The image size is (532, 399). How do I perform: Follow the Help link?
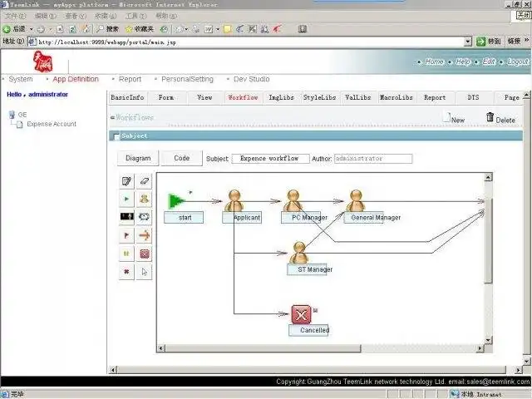click(x=463, y=62)
